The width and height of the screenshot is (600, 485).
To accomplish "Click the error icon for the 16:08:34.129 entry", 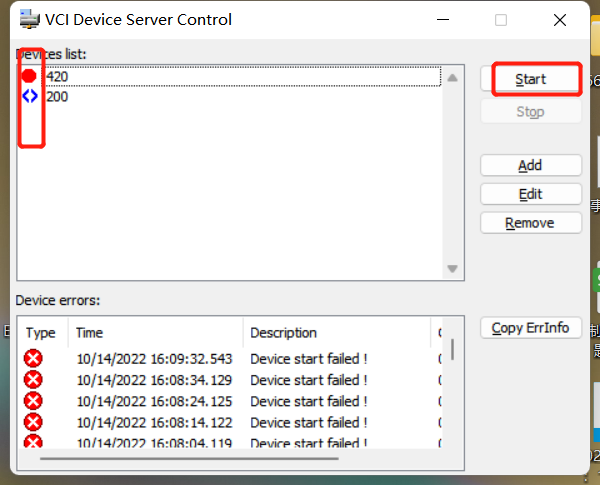I will pos(33,380).
